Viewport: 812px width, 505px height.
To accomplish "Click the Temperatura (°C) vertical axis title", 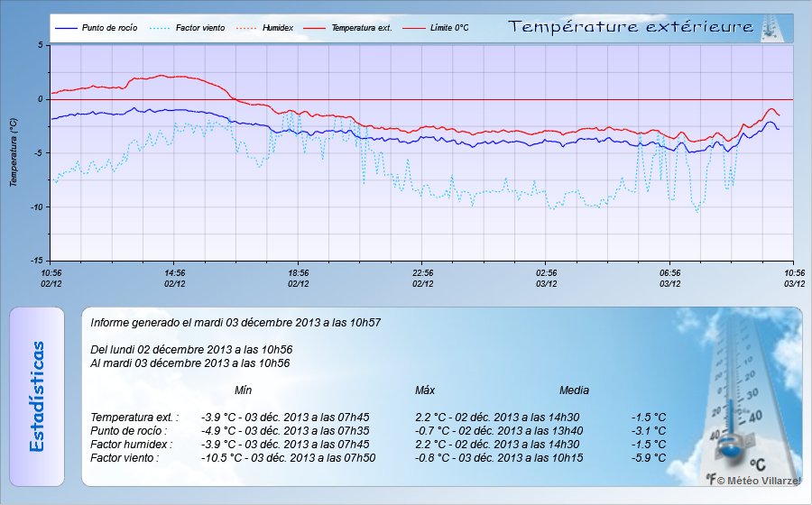I will [14, 151].
